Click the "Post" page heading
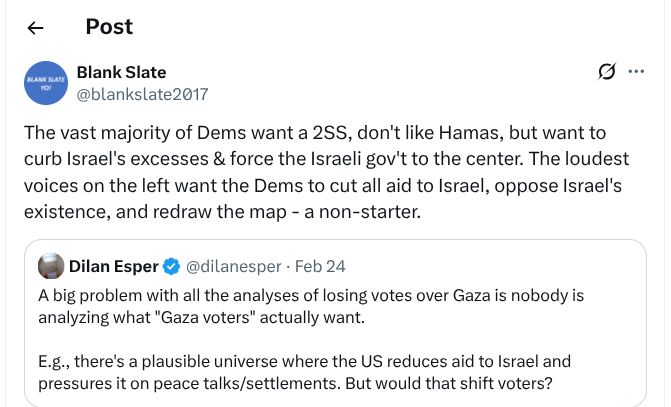The image size is (671, 407). [x=109, y=27]
